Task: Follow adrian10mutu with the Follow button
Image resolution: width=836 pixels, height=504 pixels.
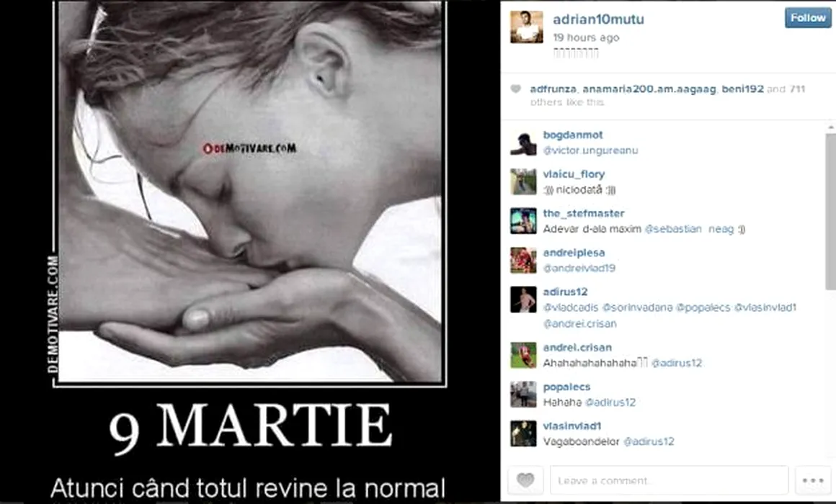Action: pos(808,18)
